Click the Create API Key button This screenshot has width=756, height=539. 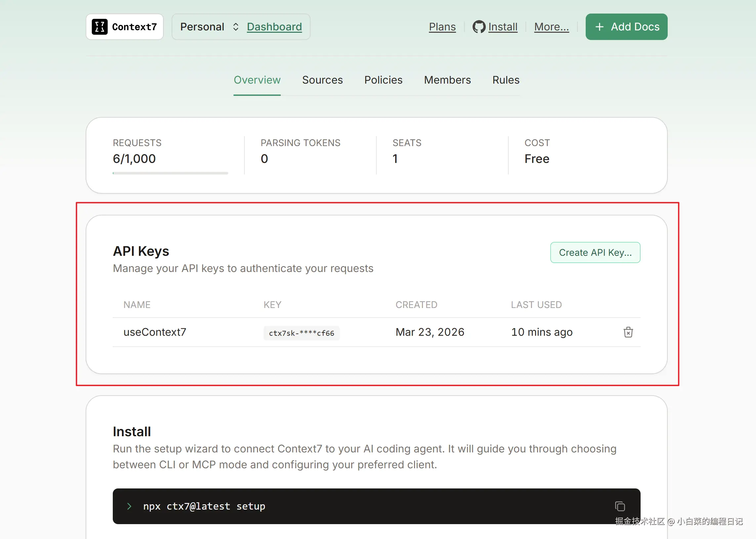595,252
